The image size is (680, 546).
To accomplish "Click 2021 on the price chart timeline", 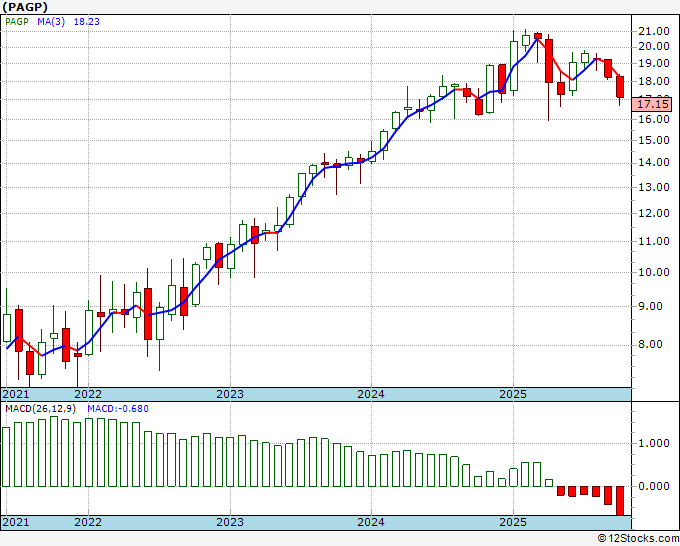I will [x=16, y=394].
